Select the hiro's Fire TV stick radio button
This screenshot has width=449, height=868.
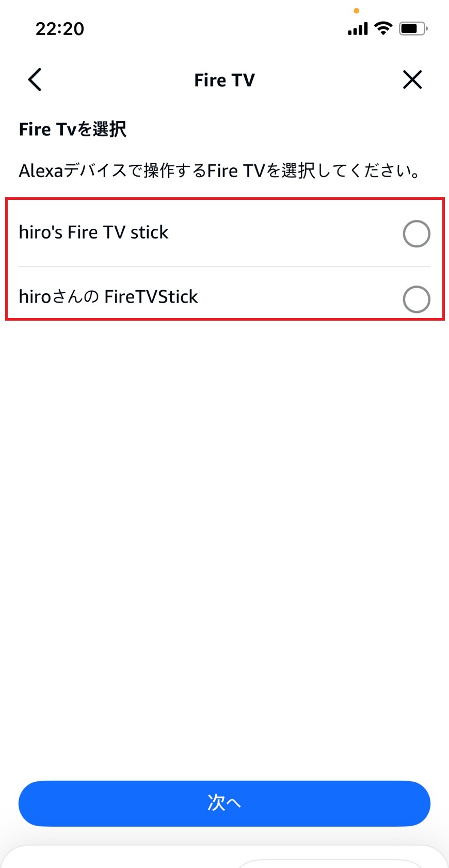[416, 233]
